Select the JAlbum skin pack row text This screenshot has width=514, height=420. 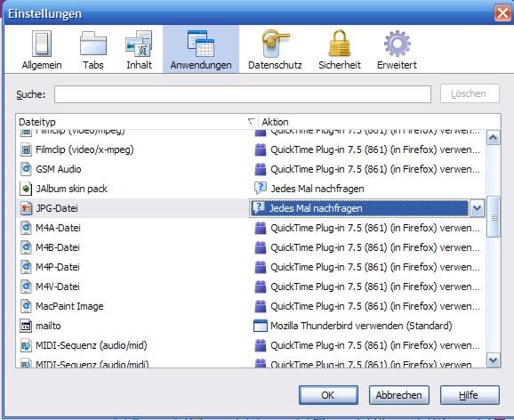point(71,189)
